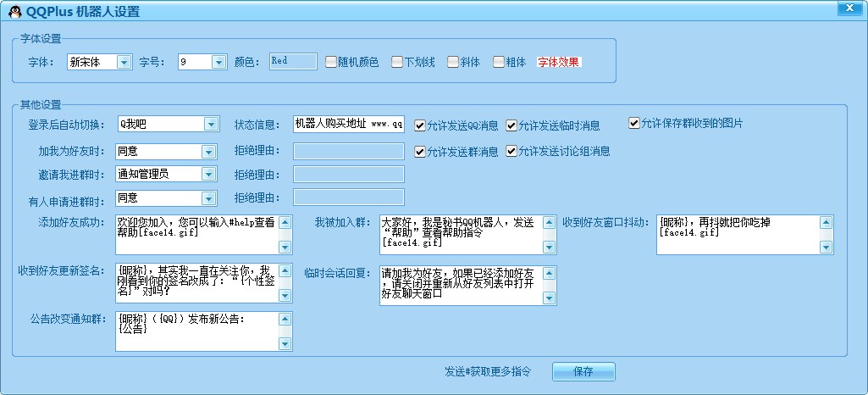
Task: Open the 字体 font dropdown showing 新宋体
Action: click(x=100, y=62)
